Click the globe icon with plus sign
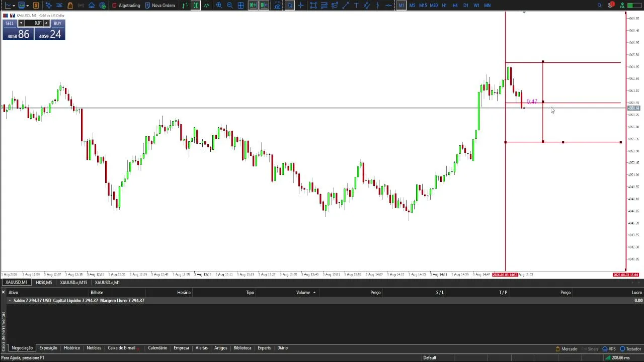 [x=103, y=5]
